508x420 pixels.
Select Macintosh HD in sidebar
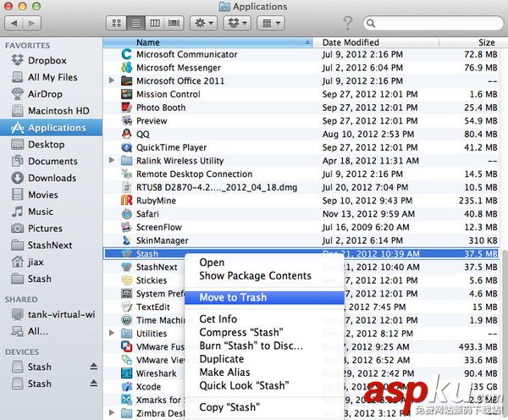pyautogui.click(x=51, y=111)
